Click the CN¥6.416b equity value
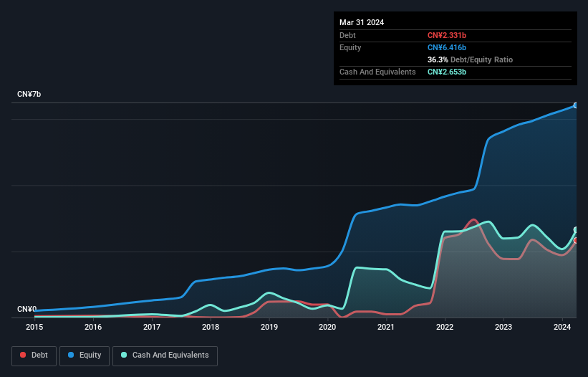 point(447,47)
